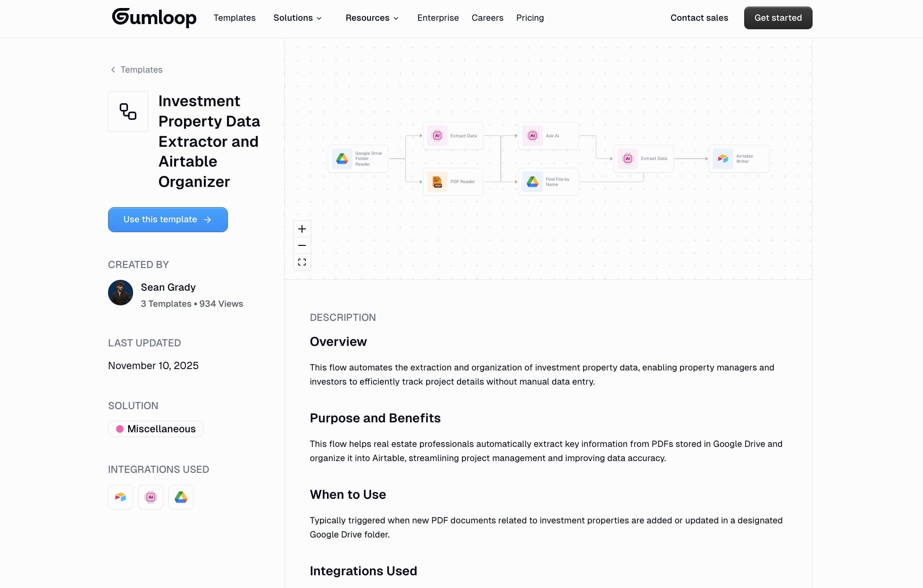Screen dimensions: 923x588
Task: Zoom in on the flow canvas
Action: point(302,228)
